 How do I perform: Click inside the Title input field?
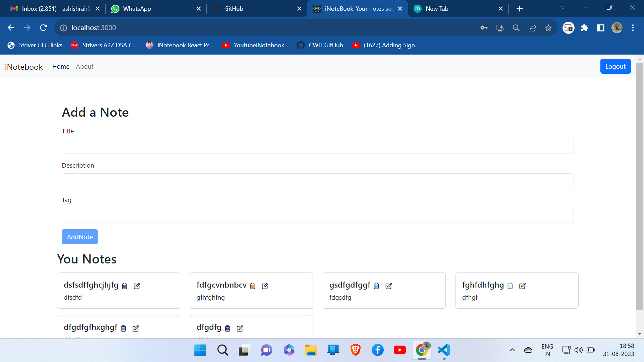317,146
